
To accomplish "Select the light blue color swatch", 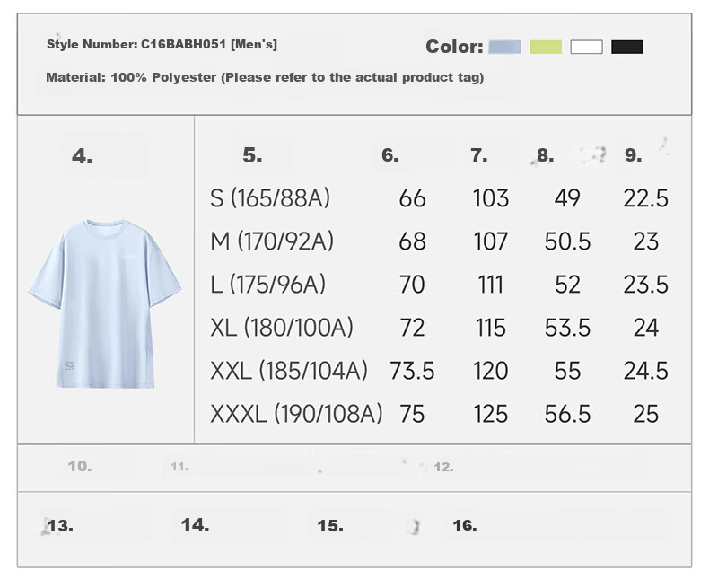I will click(504, 47).
